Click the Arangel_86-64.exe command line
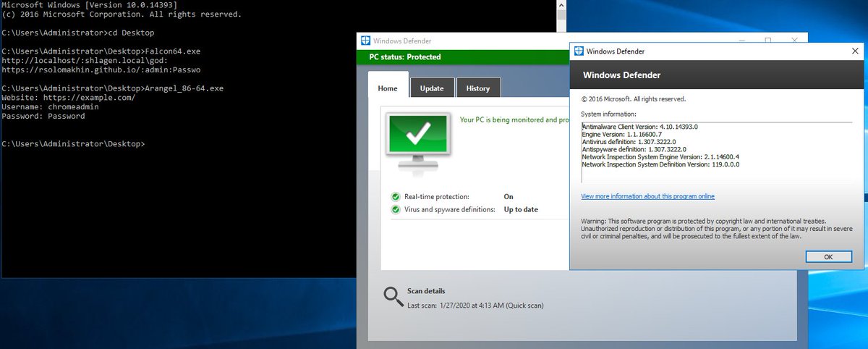The width and height of the screenshot is (868, 349). (x=113, y=88)
